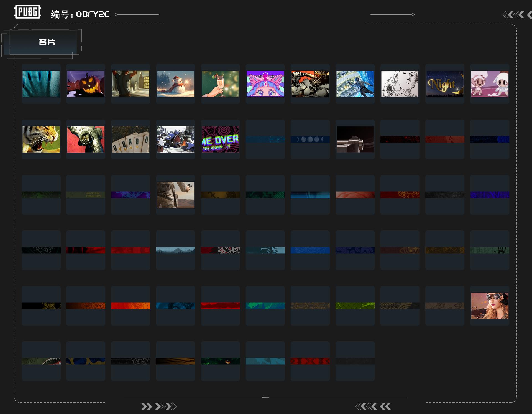532x414 pixels.
Task: Choose the RONDO playing cards namecard
Action: pos(131,139)
